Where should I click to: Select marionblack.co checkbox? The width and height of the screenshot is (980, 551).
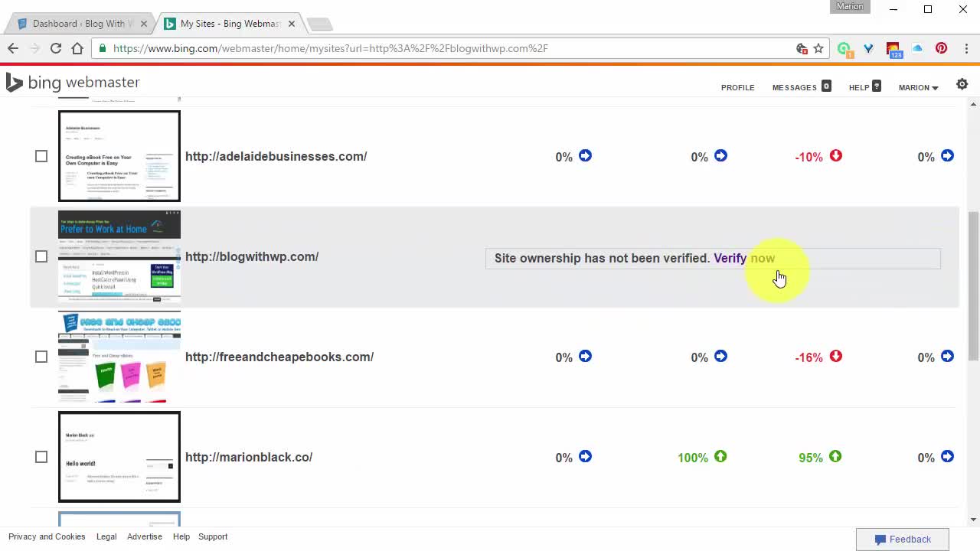(41, 457)
